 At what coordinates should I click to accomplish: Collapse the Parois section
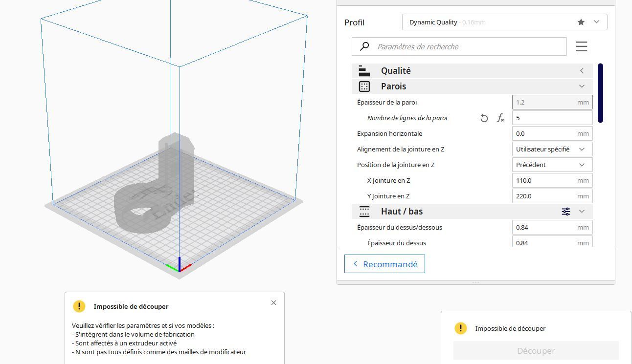[582, 86]
